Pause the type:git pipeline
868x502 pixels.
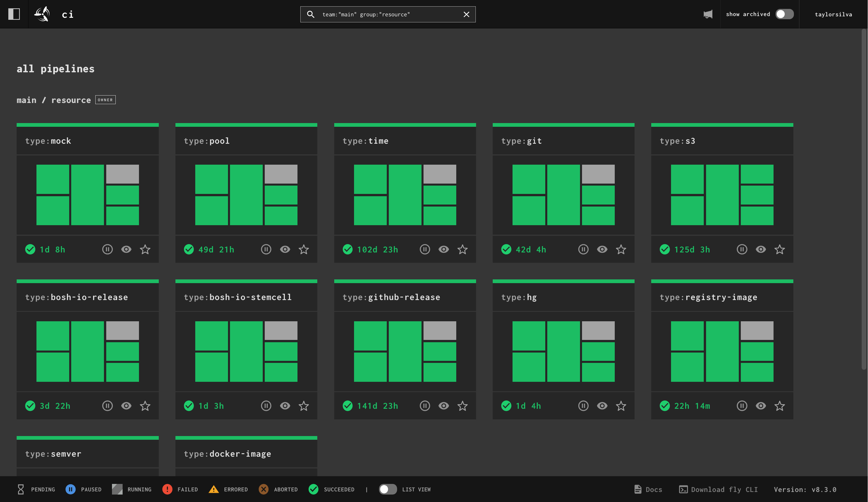coord(583,249)
